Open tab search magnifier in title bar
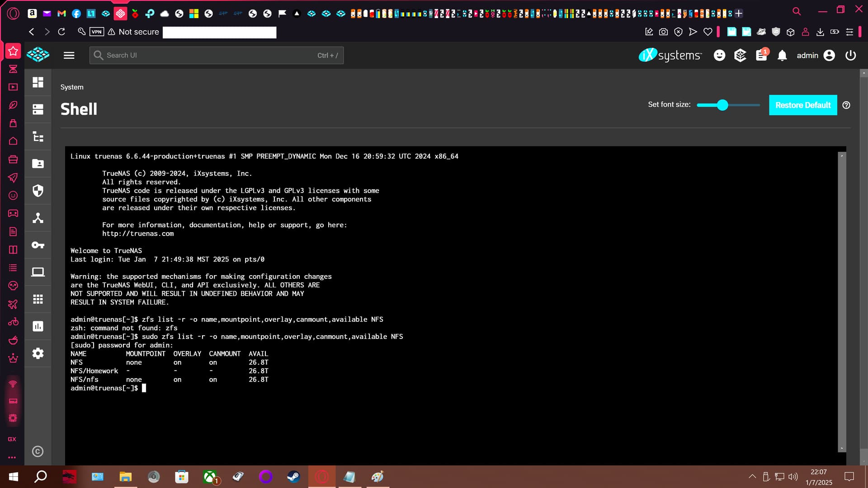 click(x=797, y=11)
